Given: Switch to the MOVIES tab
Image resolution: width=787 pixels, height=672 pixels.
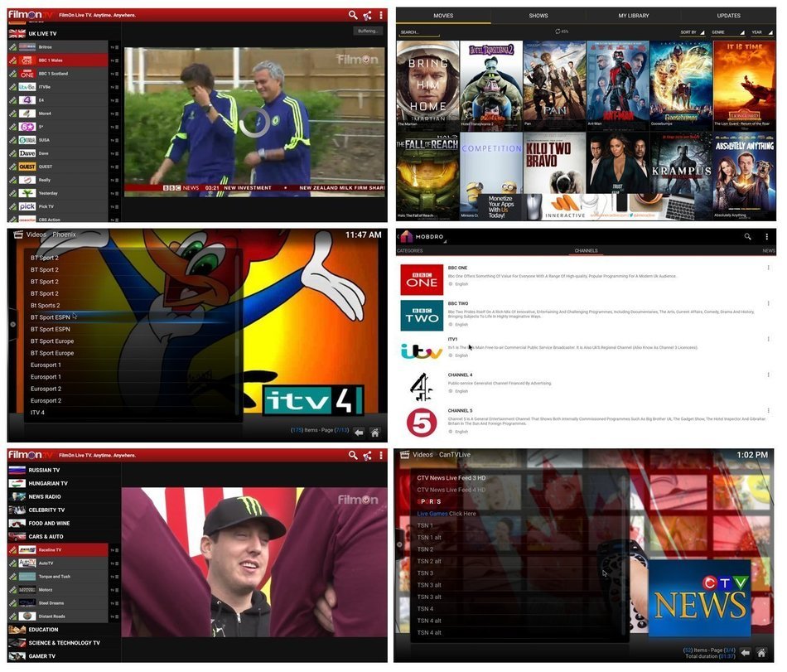Looking at the screenshot, I should (x=443, y=16).
